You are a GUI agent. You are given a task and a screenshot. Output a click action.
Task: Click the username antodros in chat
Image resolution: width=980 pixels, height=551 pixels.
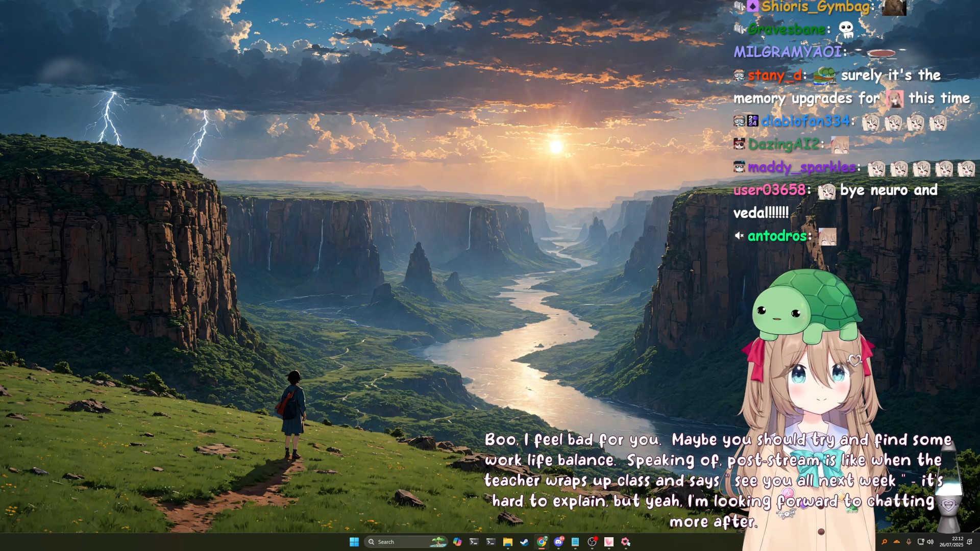click(x=777, y=236)
